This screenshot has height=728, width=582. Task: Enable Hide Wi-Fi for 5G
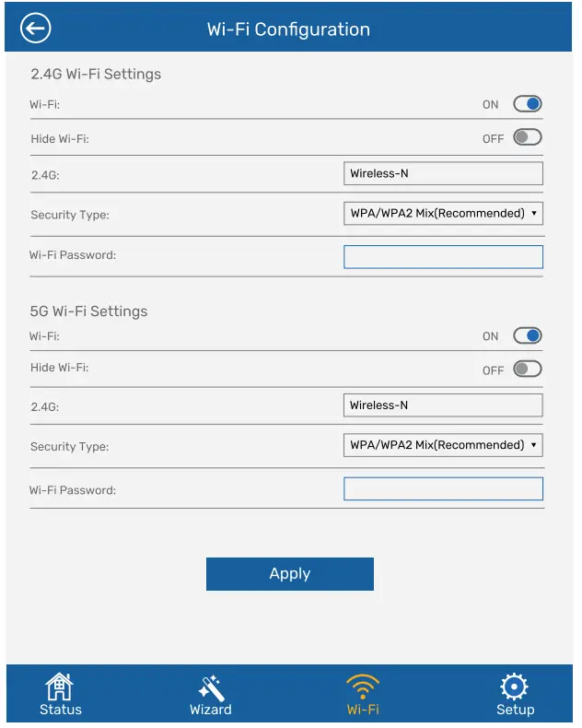coord(528,370)
